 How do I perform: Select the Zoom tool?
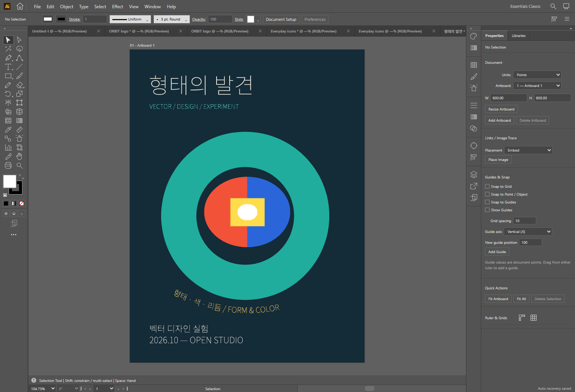pyautogui.click(x=19, y=165)
